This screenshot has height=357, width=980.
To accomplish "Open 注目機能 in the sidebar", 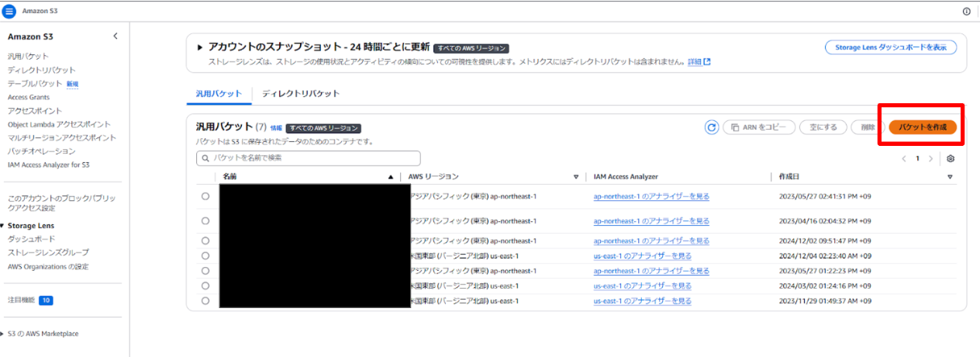I will tap(21, 300).
